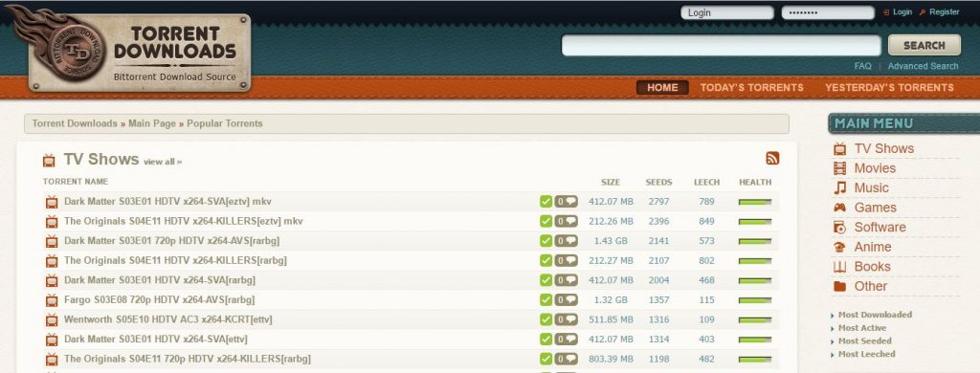Open TODAY'S TORRENTS tab
Viewport: 980px width, 373px height.
(x=752, y=87)
